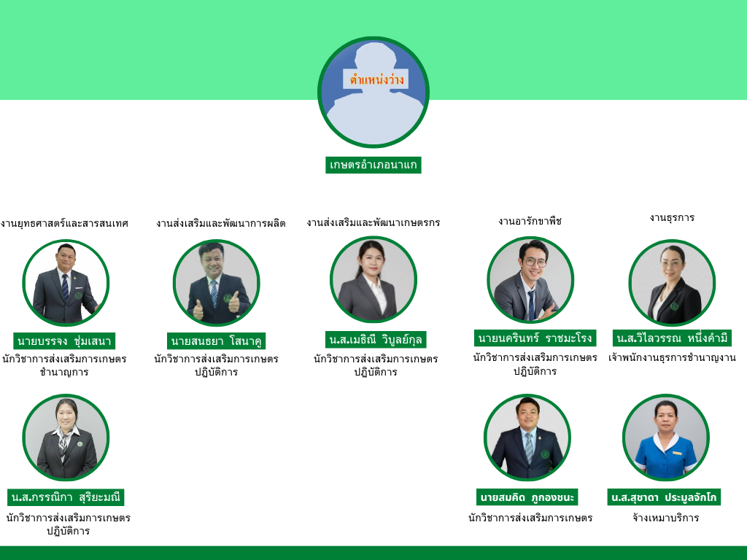Select the น.ส.เมธิณี วิบูลย์กุล name label
The height and width of the screenshot is (560, 747).
(376, 340)
